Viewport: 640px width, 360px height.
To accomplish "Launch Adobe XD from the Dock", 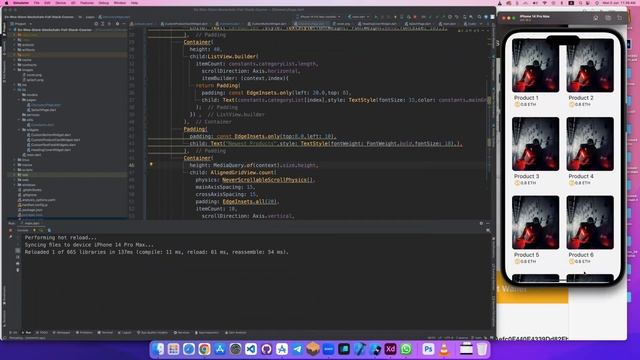I will [x=391, y=349].
